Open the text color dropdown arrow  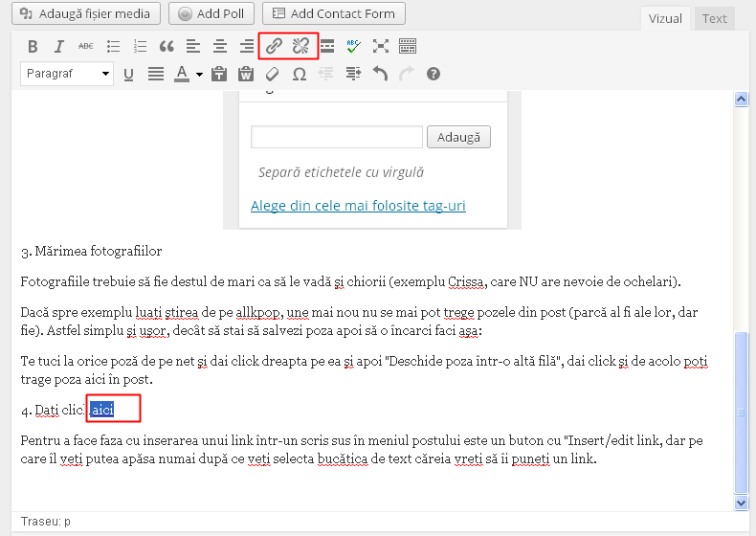point(199,75)
